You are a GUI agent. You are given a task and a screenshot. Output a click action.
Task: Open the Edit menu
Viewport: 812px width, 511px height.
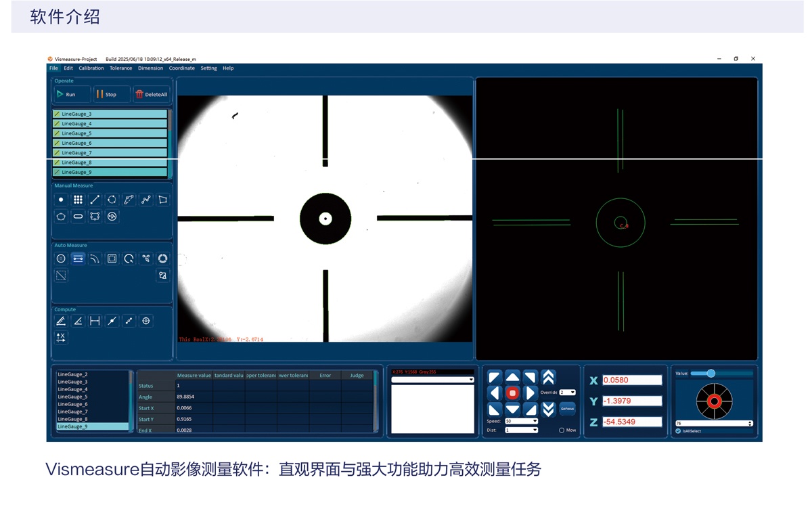68,68
